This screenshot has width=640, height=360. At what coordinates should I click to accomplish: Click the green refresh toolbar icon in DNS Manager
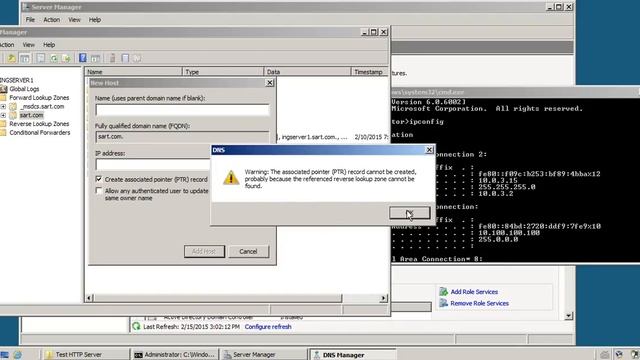pyautogui.click(x=54, y=58)
